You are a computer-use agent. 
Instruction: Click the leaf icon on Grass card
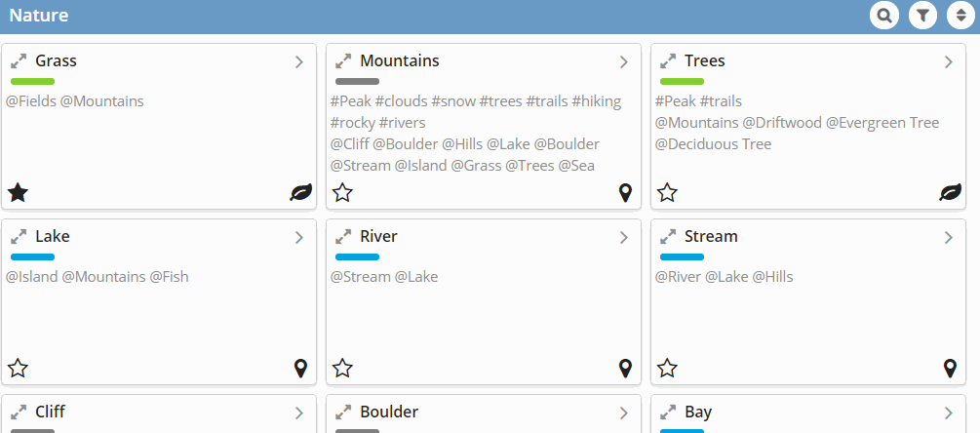[x=301, y=192]
